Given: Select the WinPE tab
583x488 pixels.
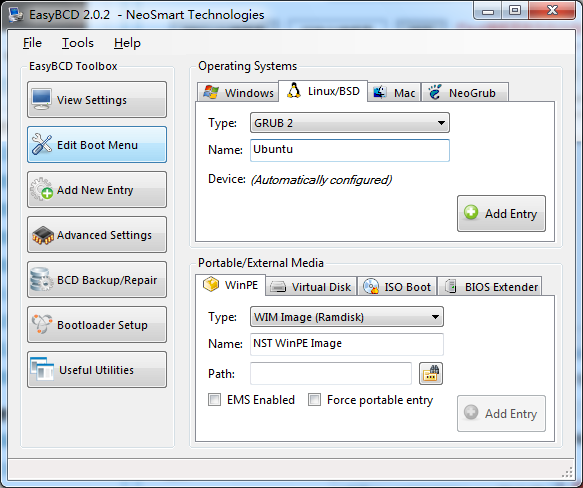Looking at the screenshot, I should [x=231, y=285].
